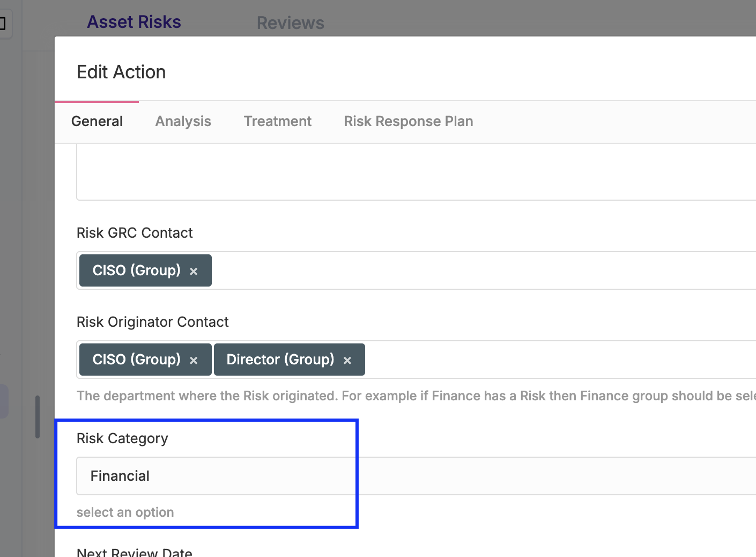Go to the Treatment tab

click(x=277, y=121)
